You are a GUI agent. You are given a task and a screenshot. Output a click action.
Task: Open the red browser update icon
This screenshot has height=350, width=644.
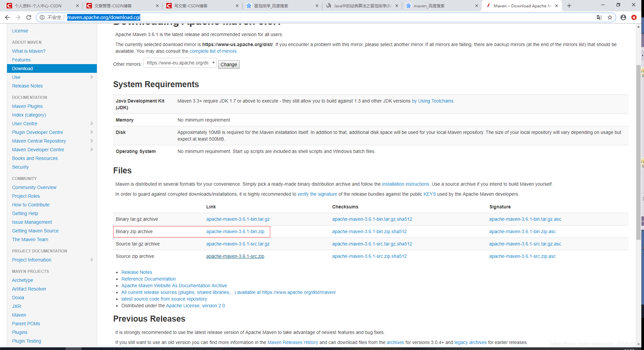coord(634,17)
